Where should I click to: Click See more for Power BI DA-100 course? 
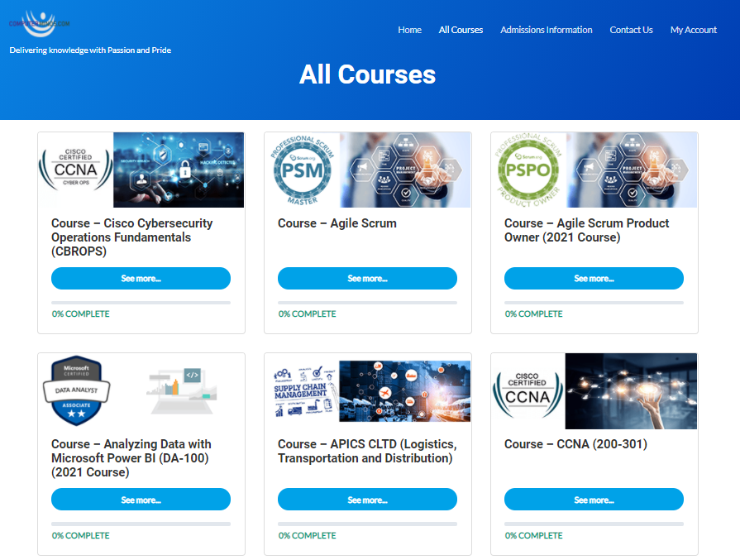(x=141, y=499)
